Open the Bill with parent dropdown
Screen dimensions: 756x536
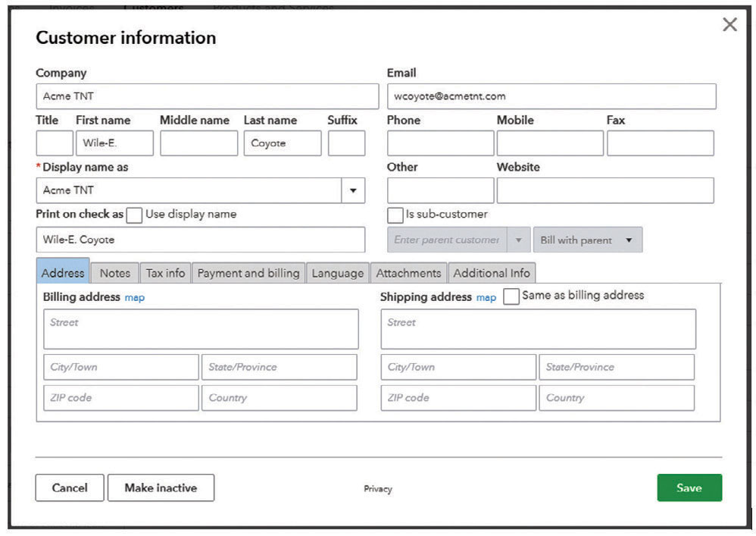587,240
